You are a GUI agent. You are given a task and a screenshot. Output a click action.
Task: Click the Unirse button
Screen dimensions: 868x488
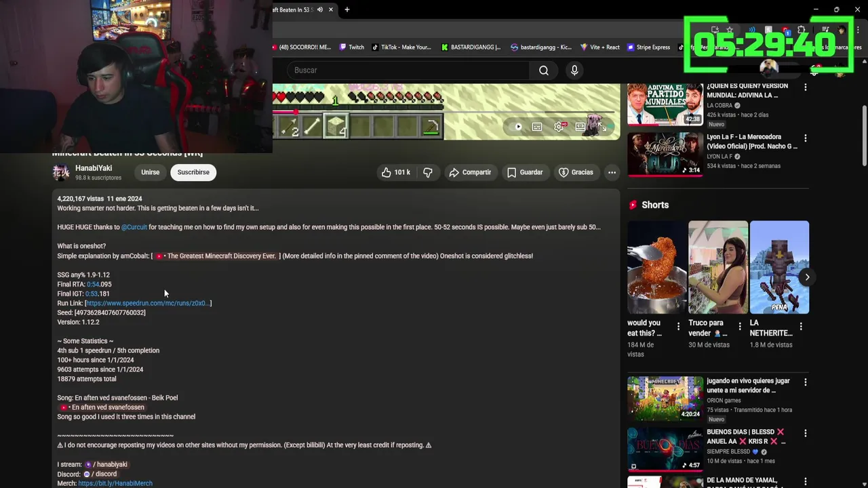tap(150, 172)
